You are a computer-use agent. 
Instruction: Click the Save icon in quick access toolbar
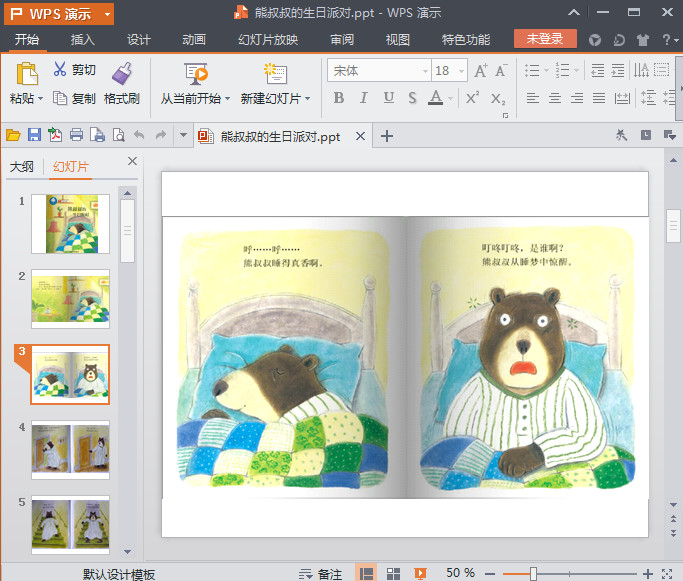click(34, 136)
